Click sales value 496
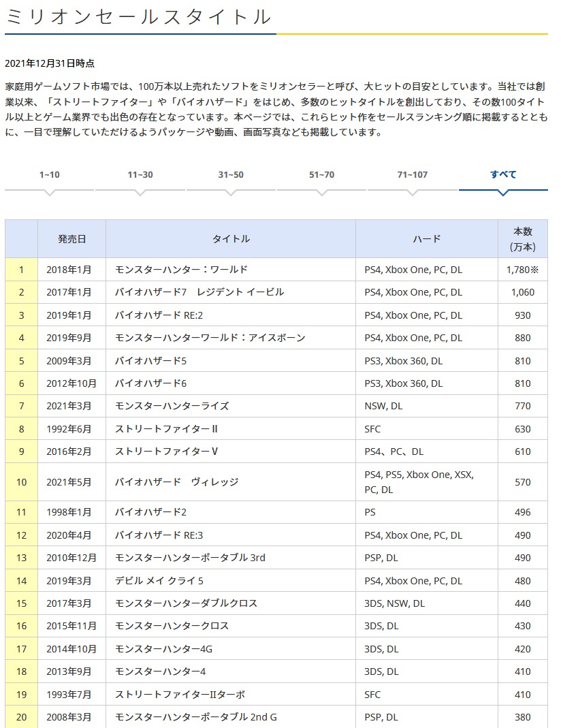561x728 pixels. click(522, 512)
